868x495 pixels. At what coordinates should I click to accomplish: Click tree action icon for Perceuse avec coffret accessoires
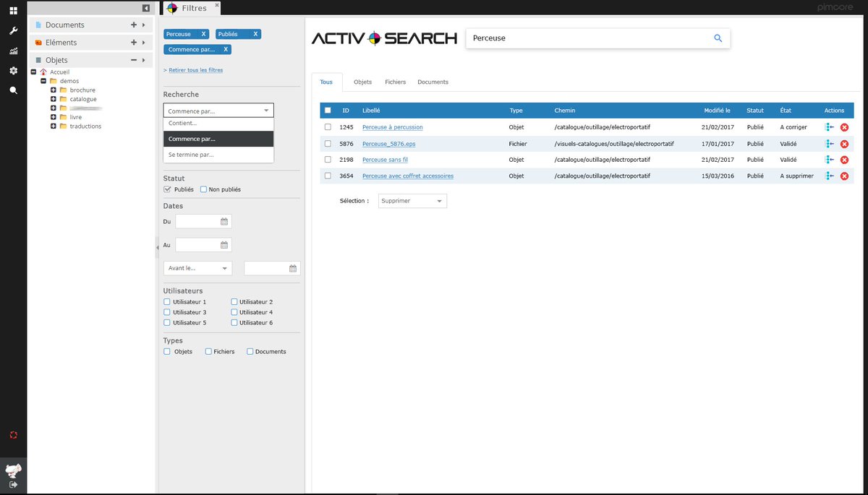(x=830, y=176)
